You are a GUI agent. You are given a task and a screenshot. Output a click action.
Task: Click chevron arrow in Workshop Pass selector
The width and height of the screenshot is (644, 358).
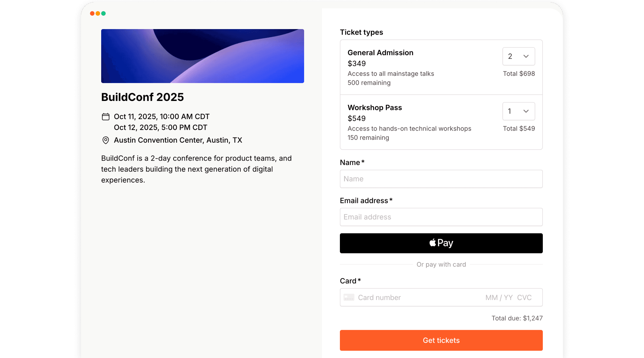[x=526, y=111]
